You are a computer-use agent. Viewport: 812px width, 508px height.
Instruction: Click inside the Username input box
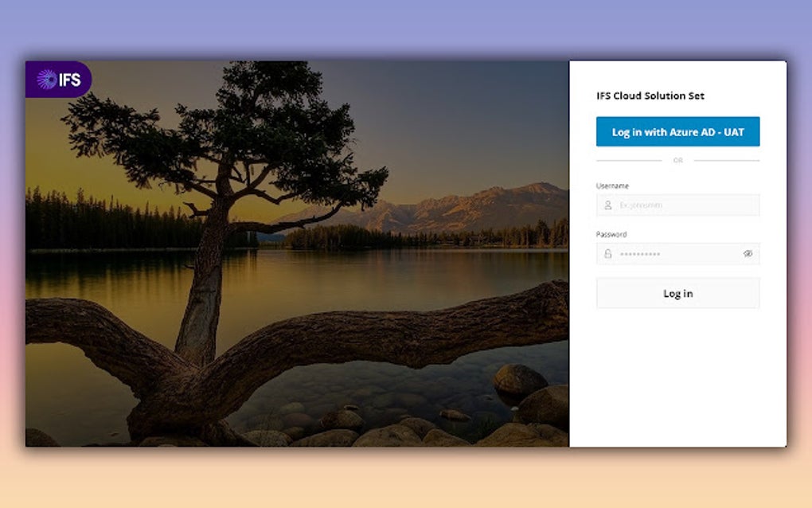coord(677,205)
